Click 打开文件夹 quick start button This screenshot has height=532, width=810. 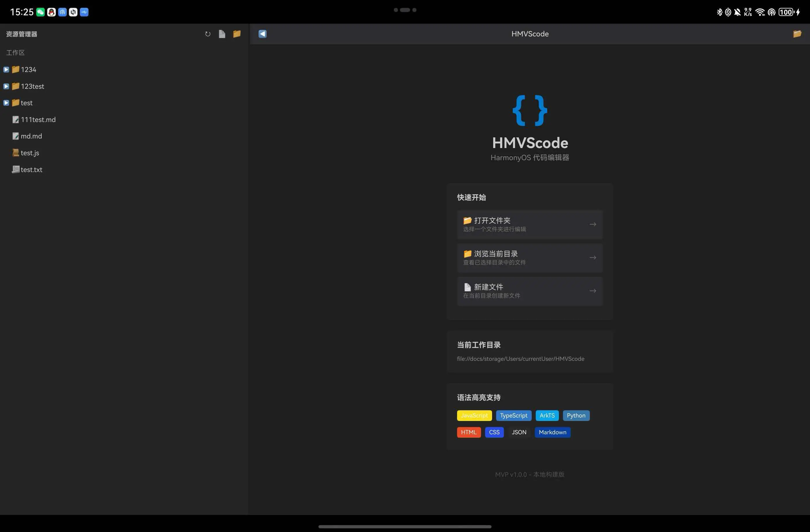(530, 224)
